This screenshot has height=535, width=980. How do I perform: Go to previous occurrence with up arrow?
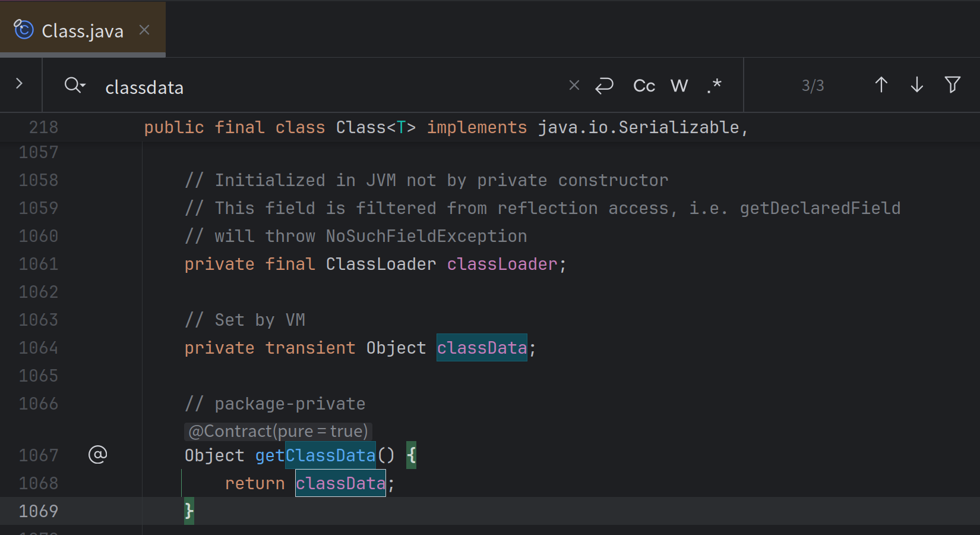pyautogui.click(x=881, y=85)
